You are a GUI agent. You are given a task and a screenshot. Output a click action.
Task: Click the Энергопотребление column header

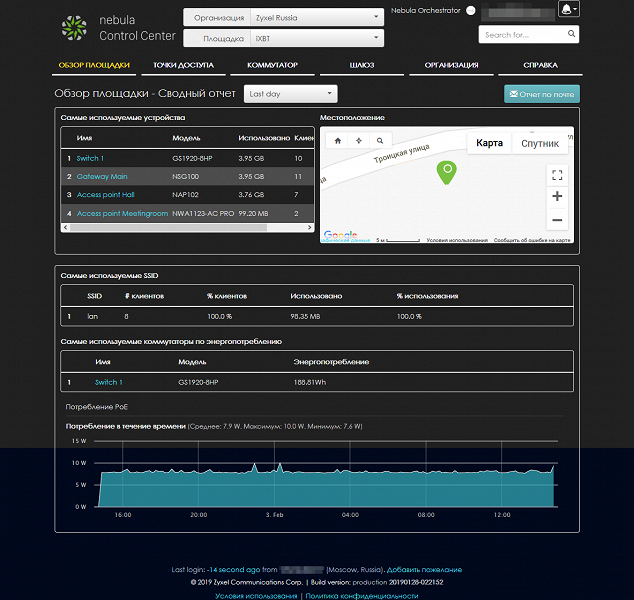coord(331,362)
